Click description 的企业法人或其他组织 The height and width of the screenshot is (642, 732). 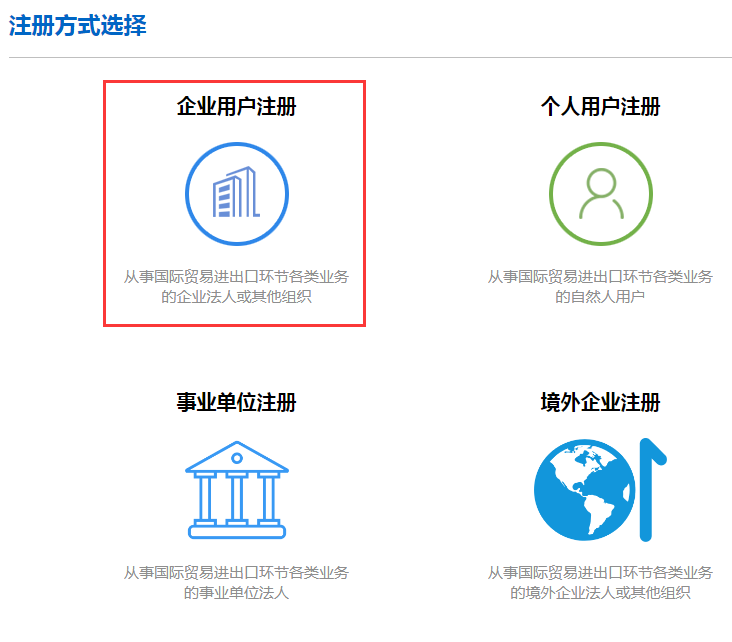237,296
